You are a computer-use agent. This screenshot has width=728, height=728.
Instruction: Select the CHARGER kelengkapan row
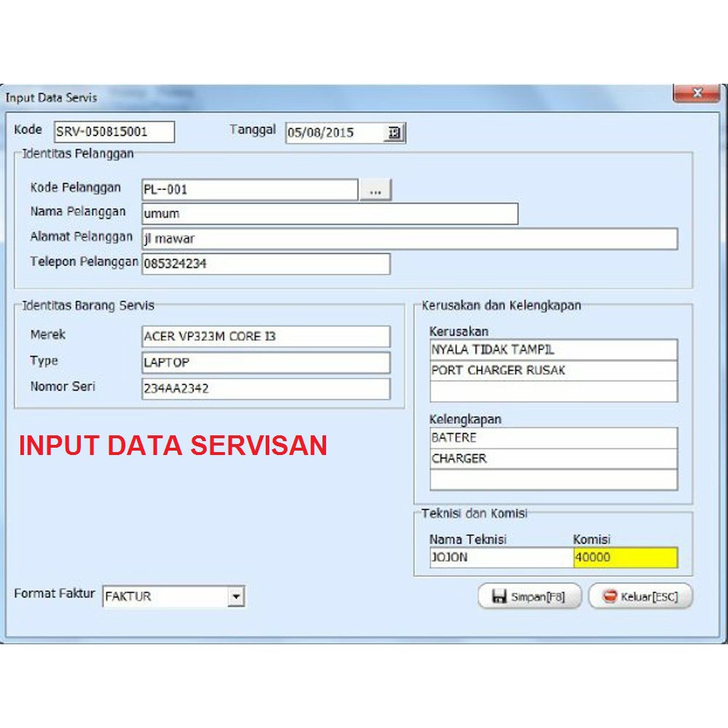[x=553, y=459]
